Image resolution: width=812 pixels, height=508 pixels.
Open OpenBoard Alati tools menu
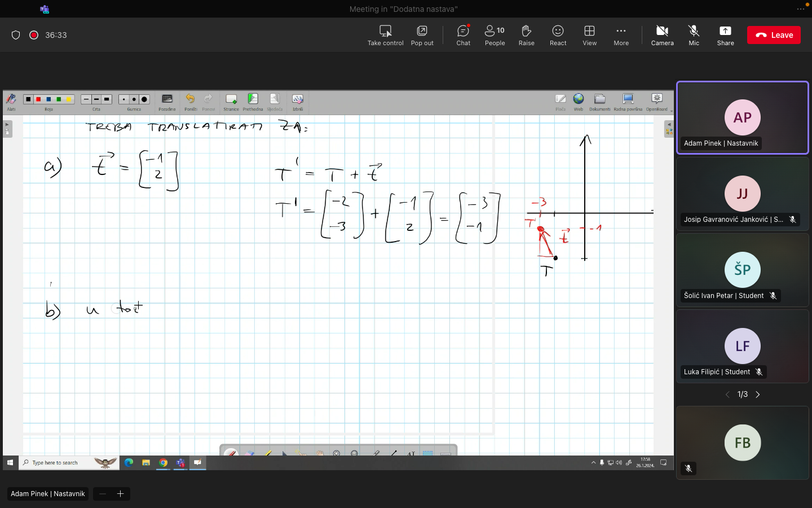click(x=11, y=102)
